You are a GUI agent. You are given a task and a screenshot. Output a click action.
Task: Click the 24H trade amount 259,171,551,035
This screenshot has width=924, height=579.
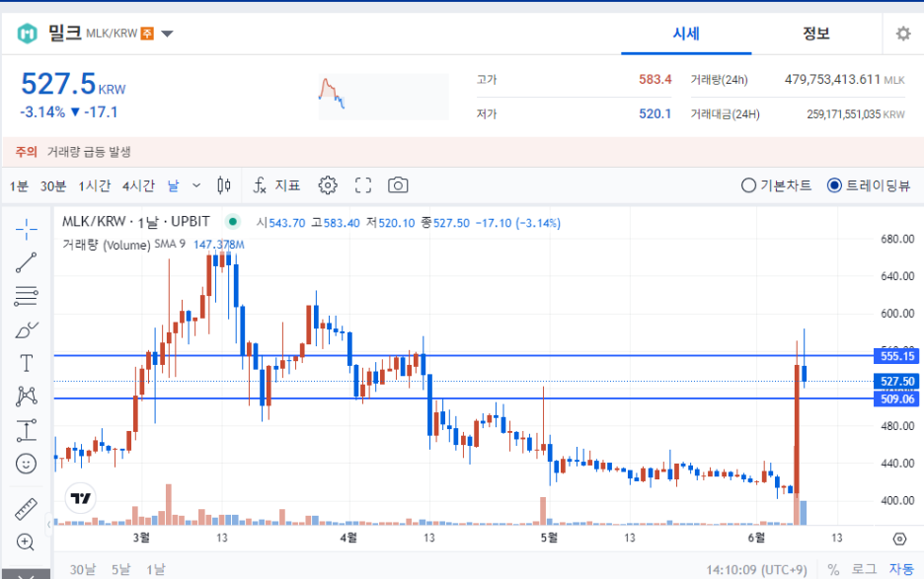[x=844, y=114]
